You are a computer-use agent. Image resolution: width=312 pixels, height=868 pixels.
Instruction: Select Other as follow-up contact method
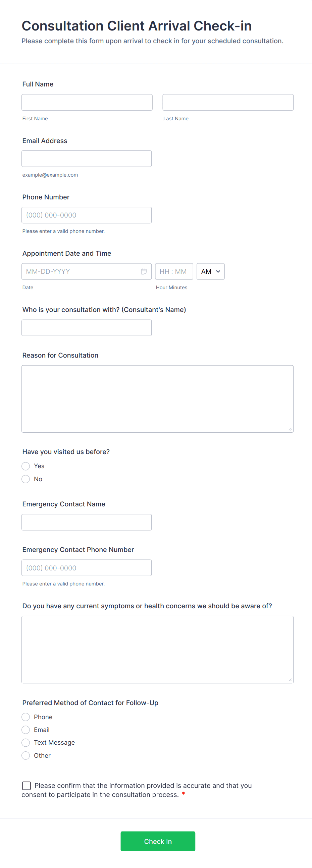pyautogui.click(x=25, y=756)
